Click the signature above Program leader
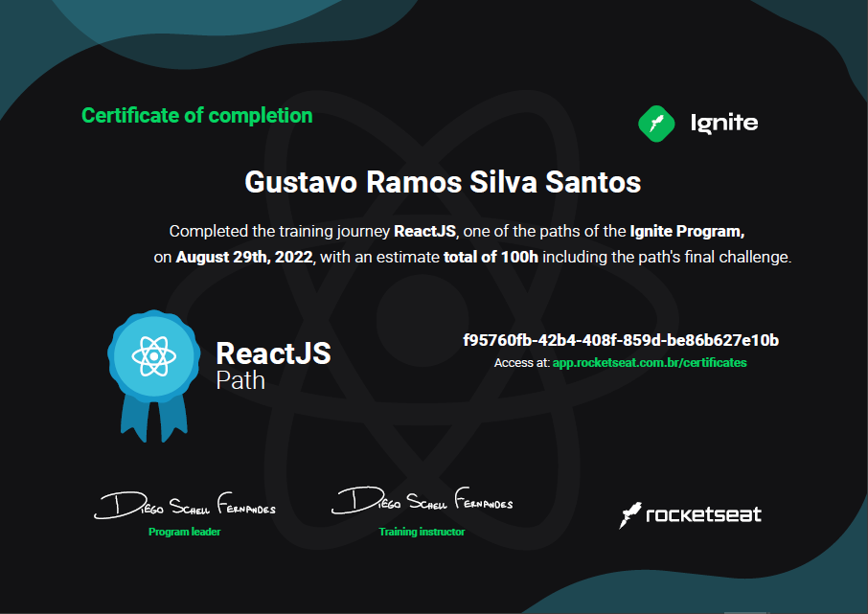This screenshot has width=868, height=614. pyautogui.click(x=185, y=505)
